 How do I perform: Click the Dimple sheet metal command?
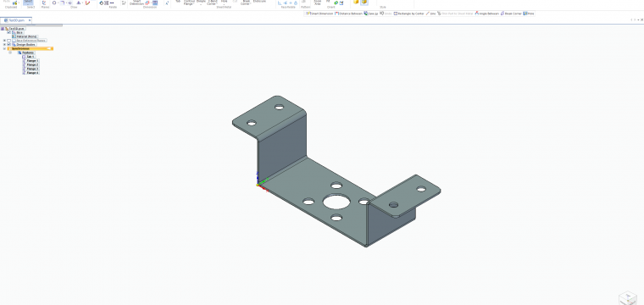coord(201,2)
